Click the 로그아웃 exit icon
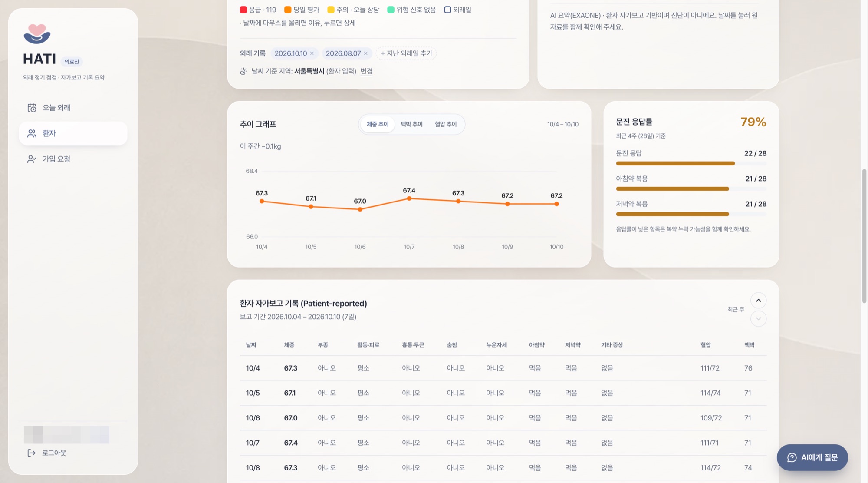This screenshot has height=483, width=868. [x=32, y=453]
